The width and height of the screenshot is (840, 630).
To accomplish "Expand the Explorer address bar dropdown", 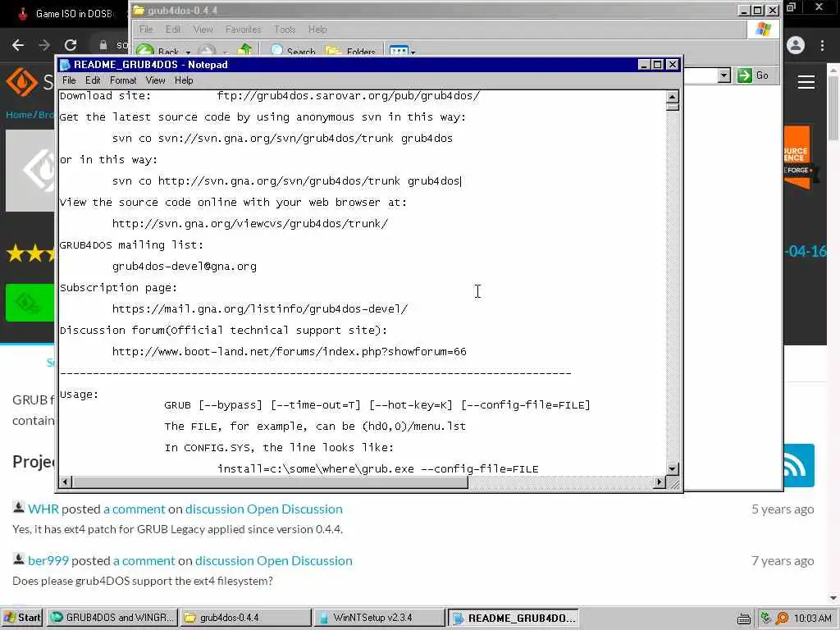I will coord(724,75).
